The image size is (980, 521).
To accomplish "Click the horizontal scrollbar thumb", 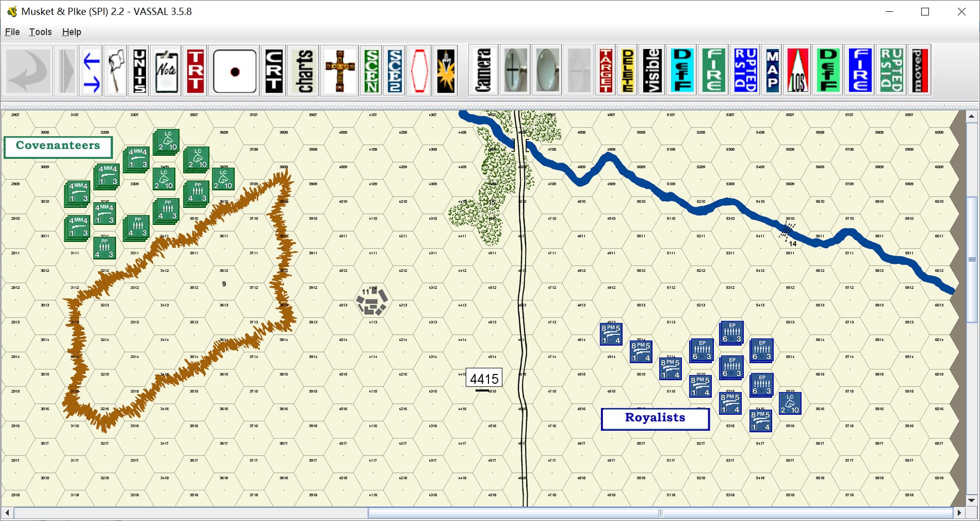I will pyautogui.click(x=660, y=513).
